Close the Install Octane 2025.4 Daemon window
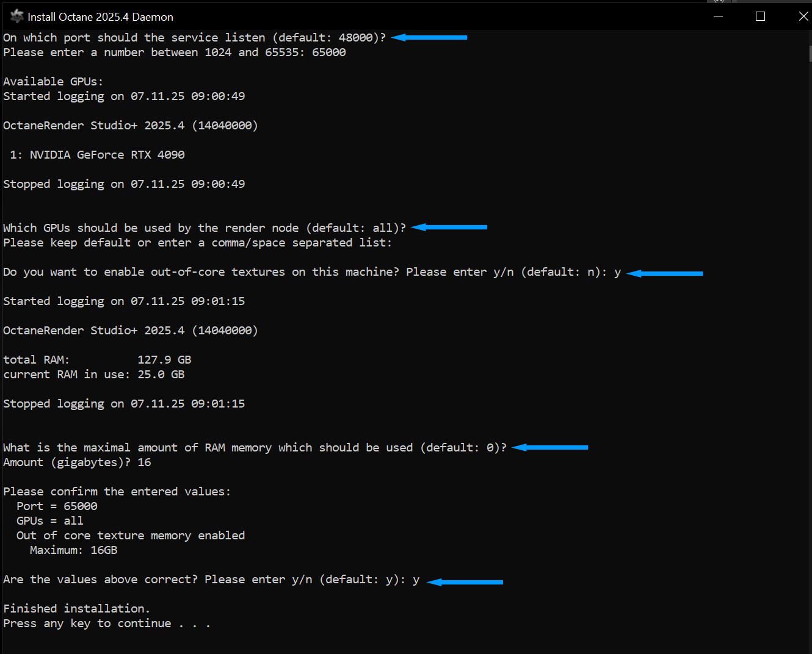The height and width of the screenshot is (654, 812). pyautogui.click(x=803, y=16)
